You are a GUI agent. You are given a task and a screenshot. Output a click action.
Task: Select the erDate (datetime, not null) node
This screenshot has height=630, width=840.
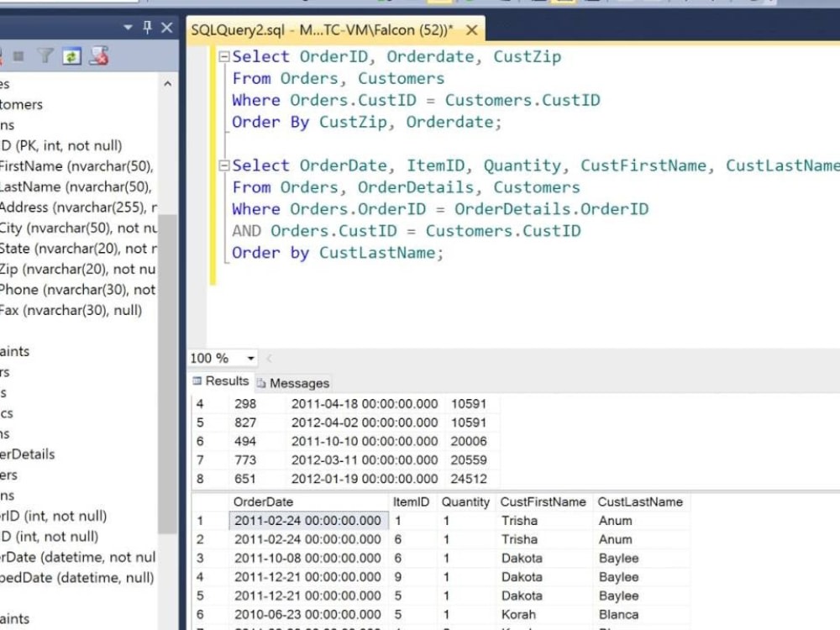click(x=77, y=557)
